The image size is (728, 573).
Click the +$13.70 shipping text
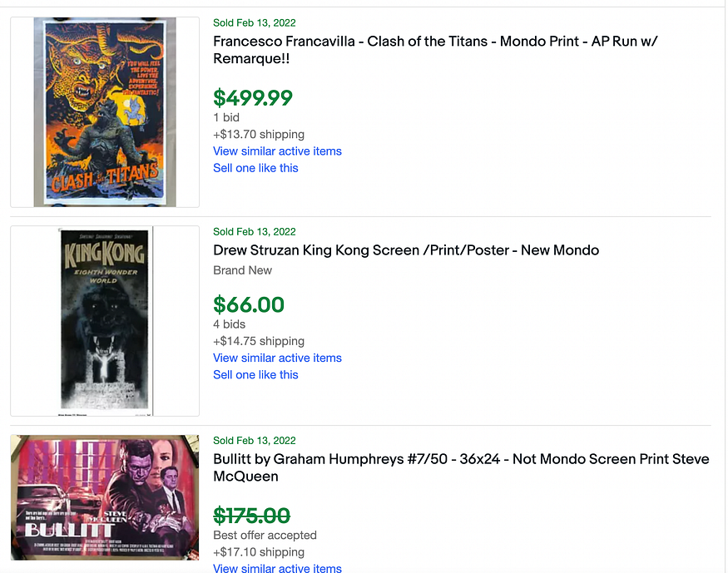[x=259, y=134]
